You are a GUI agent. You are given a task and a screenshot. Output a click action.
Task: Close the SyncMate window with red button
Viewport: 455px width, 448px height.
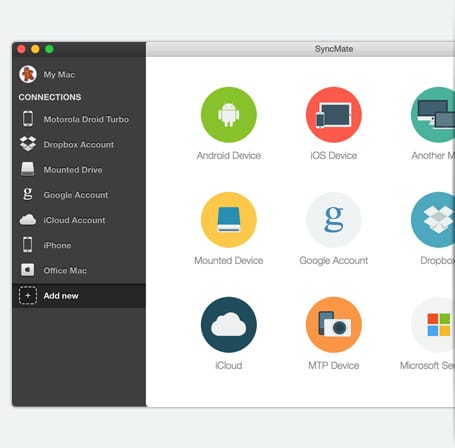tap(21, 49)
